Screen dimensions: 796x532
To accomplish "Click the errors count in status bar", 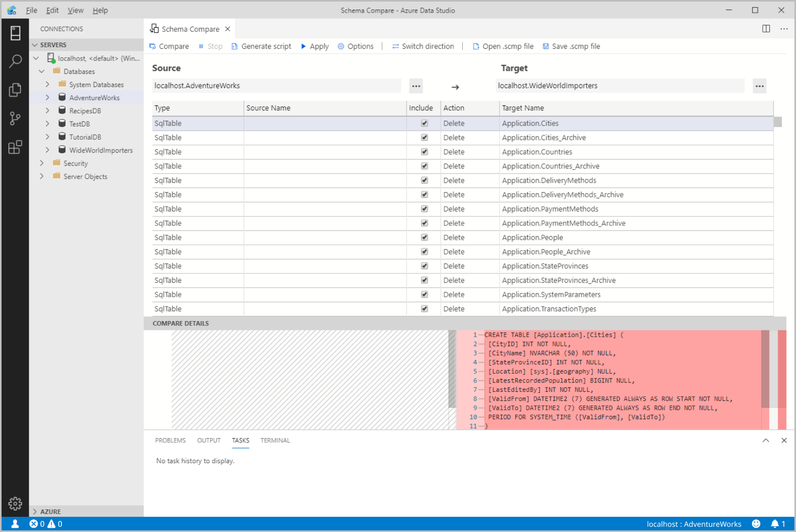I will [37, 524].
